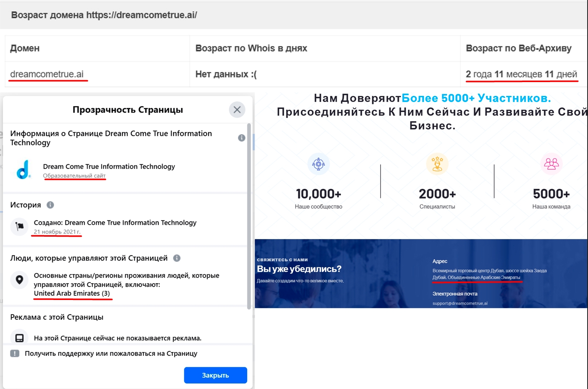588x389 pixels.
Task: Click the Наше сообщество label
Action: [x=318, y=206]
